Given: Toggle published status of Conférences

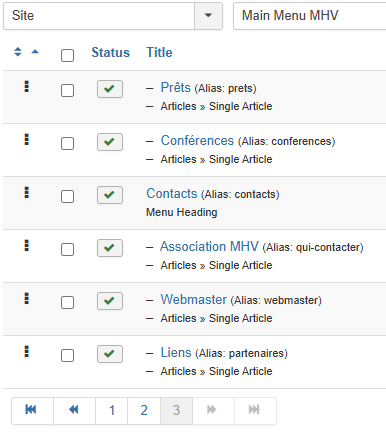Looking at the screenshot, I should 110,142.
